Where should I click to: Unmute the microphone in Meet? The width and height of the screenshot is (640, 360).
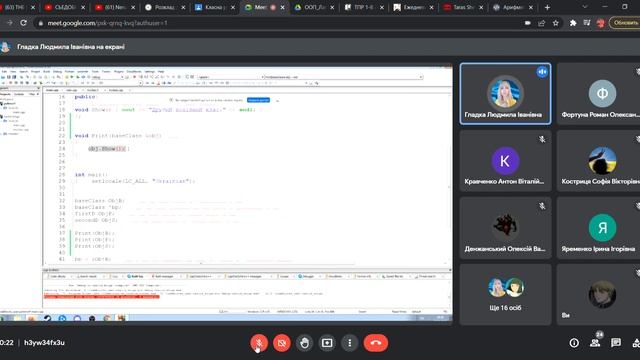259,343
